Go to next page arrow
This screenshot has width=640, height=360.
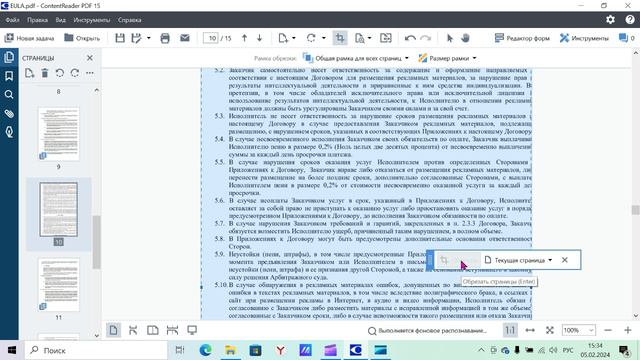(259, 38)
